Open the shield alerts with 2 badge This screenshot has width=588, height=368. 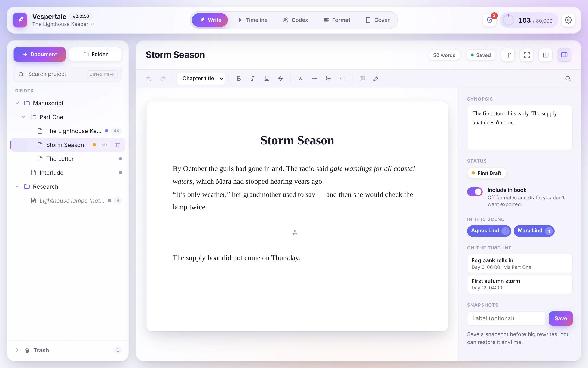tap(490, 20)
